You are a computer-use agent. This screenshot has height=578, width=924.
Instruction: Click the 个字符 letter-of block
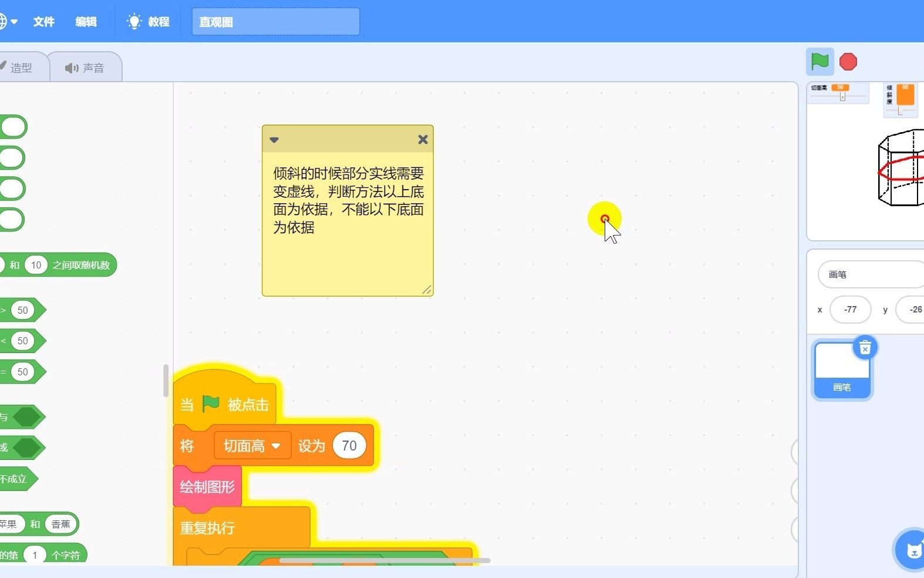point(66,555)
